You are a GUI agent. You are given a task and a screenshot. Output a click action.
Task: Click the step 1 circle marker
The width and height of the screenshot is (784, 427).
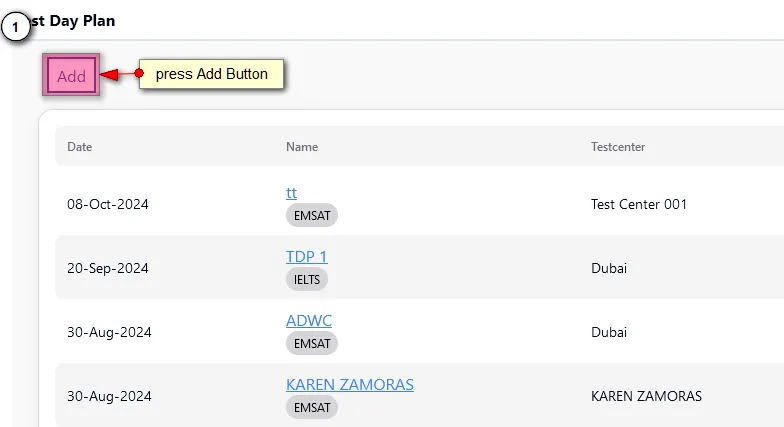coord(15,28)
